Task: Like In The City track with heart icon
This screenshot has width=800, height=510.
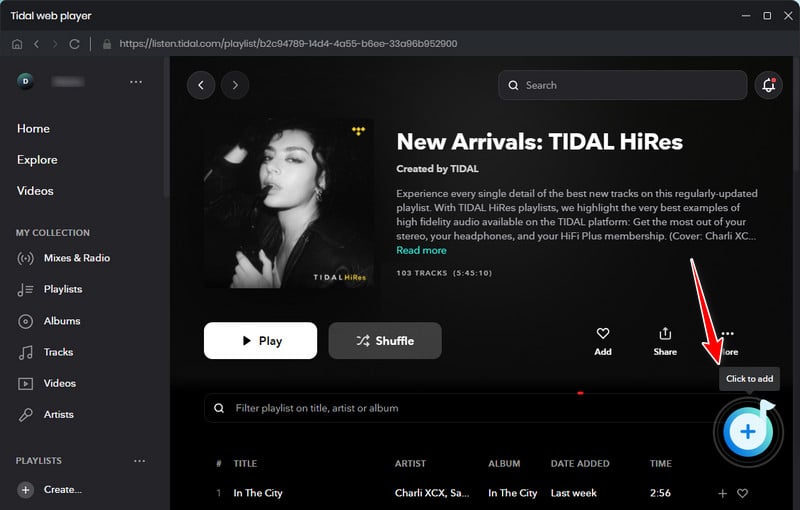Action: [742, 493]
